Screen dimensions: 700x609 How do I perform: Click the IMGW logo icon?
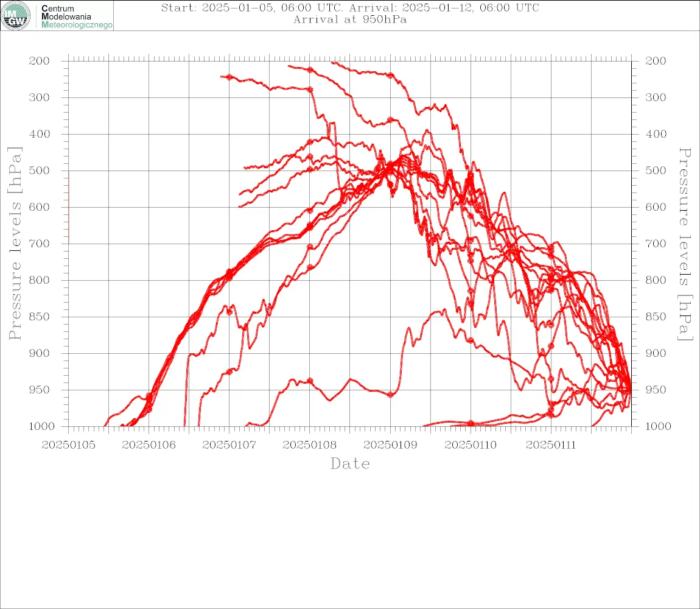(x=16, y=16)
